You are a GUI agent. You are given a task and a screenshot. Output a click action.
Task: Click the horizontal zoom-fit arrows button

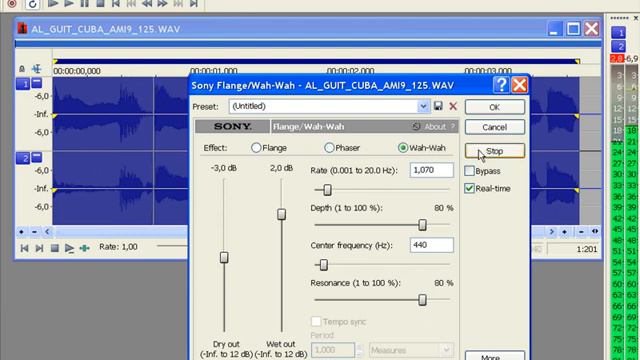[595, 232]
